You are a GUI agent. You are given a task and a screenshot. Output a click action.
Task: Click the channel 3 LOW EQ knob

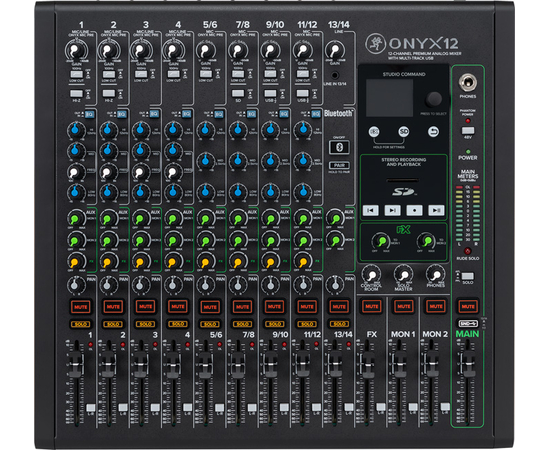click(140, 193)
